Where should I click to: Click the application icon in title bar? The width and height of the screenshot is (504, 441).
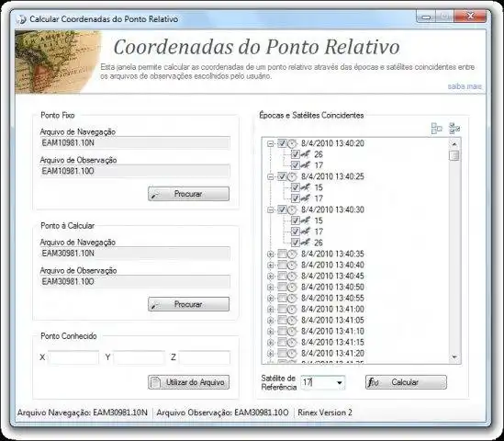22,19
